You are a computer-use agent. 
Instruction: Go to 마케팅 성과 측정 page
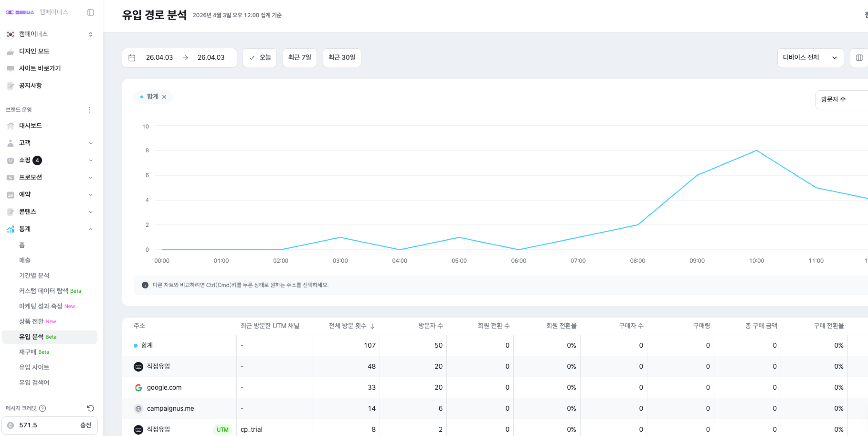(40, 306)
